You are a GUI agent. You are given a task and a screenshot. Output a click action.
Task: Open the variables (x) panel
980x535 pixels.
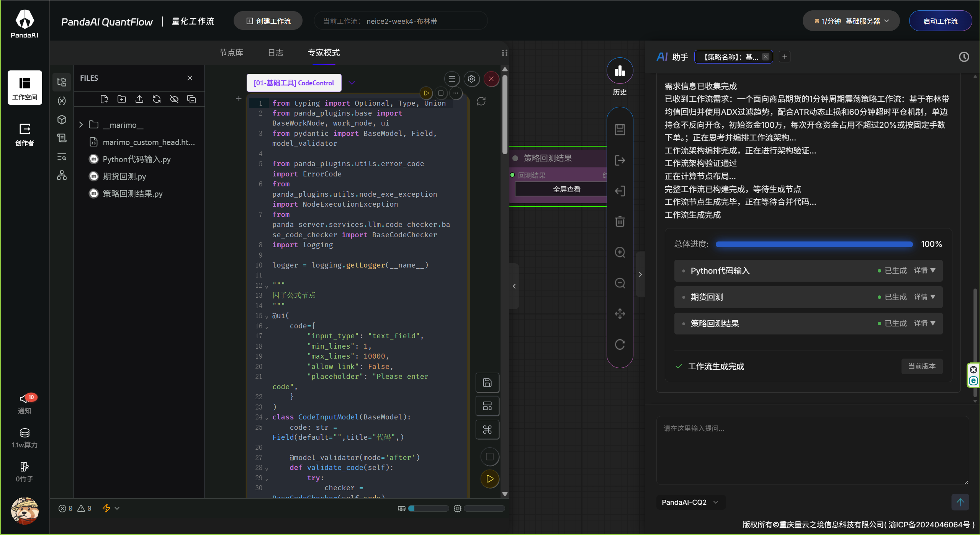(x=62, y=101)
